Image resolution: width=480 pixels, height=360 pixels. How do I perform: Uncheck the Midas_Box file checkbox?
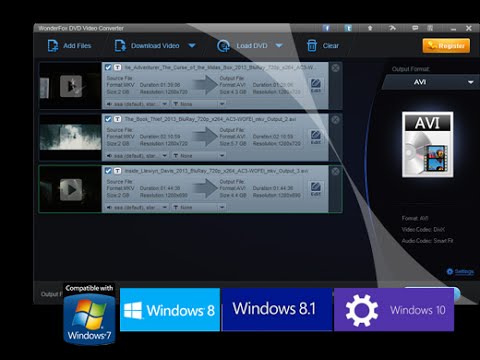click(108, 67)
